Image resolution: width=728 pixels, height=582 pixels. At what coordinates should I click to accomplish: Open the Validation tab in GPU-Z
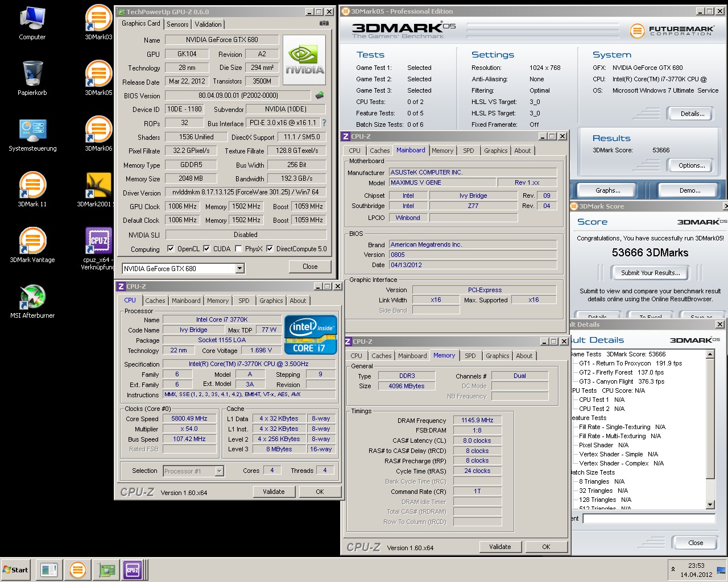[x=208, y=24]
